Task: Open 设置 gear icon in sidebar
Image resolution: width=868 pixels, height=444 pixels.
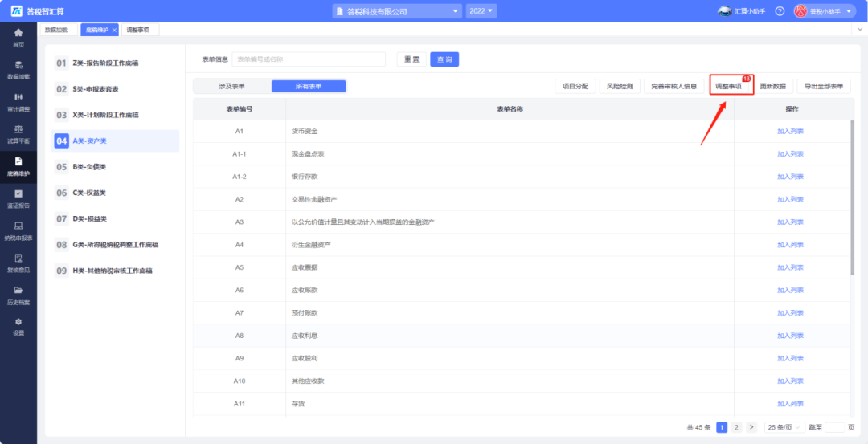Action: (x=18, y=322)
